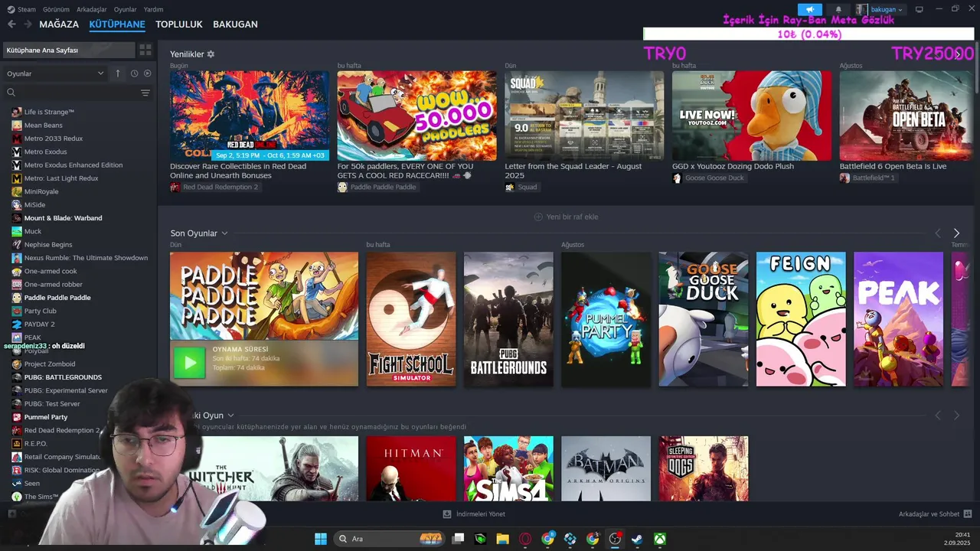Select Life is Strange in the library list
This screenshot has width=980, height=551.
coord(49,112)
